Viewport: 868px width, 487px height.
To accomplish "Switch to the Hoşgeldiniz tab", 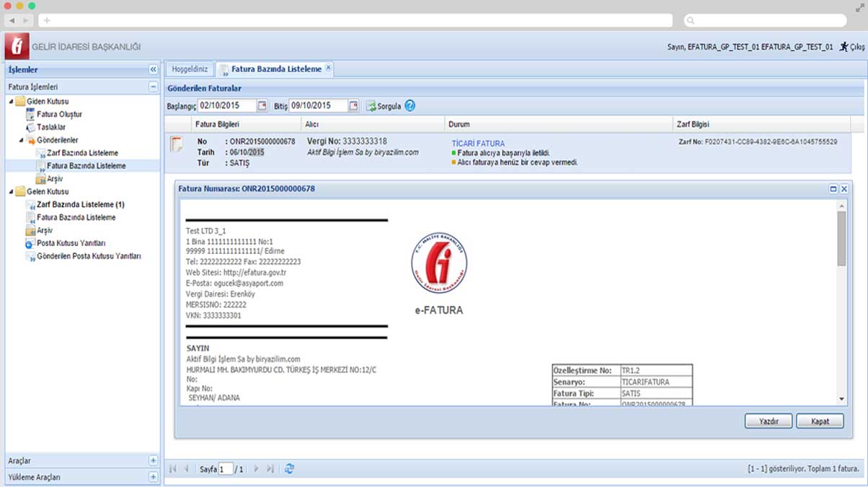I will pos(190,69).
